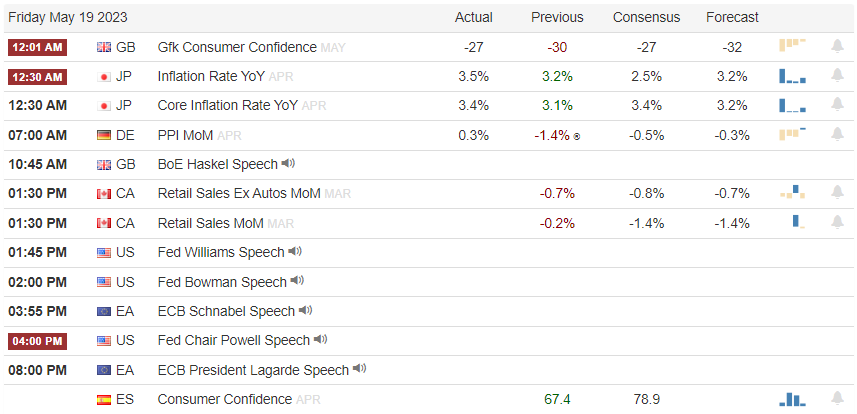This screenshot has height=414, width=857.
Task: Toggle alert bell for Gfk Consumer Confidence
Action: (837, 46)
